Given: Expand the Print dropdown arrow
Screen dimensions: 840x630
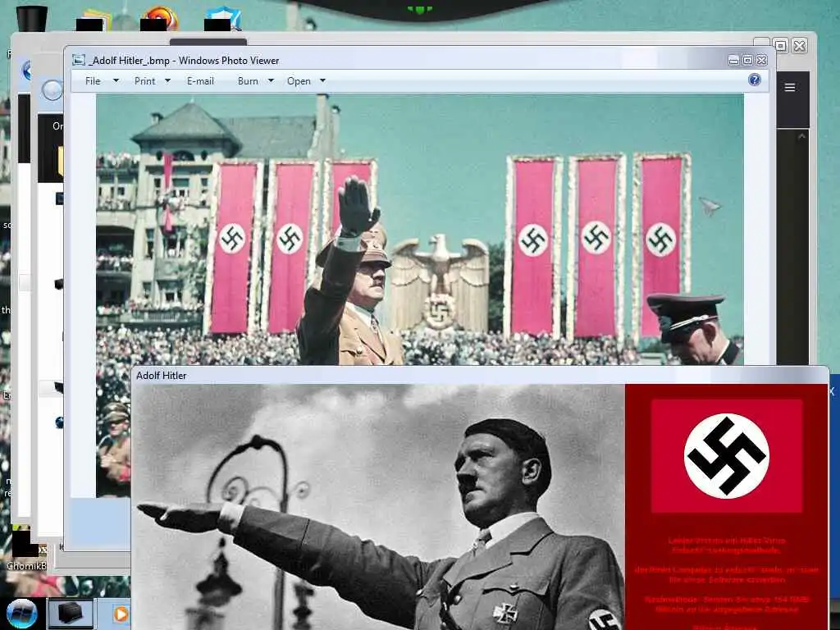Looking at the screenshot, I should [x=167, y=81].
